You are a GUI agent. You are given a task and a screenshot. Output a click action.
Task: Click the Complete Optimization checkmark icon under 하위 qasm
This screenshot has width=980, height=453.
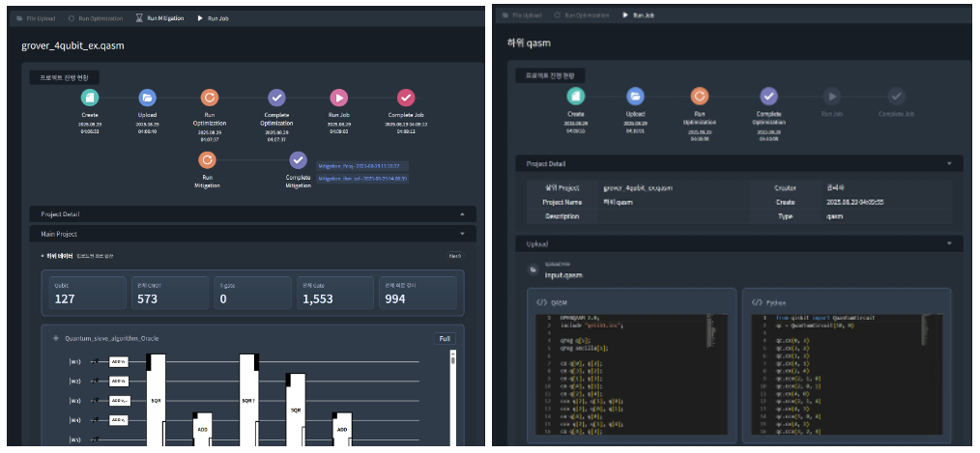pos(768,96)
